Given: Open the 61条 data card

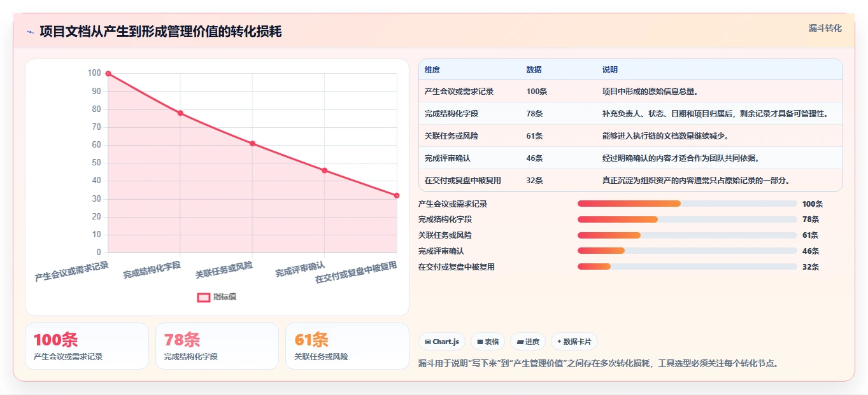Looking at the screenshot, I should (x=347, y=346).
